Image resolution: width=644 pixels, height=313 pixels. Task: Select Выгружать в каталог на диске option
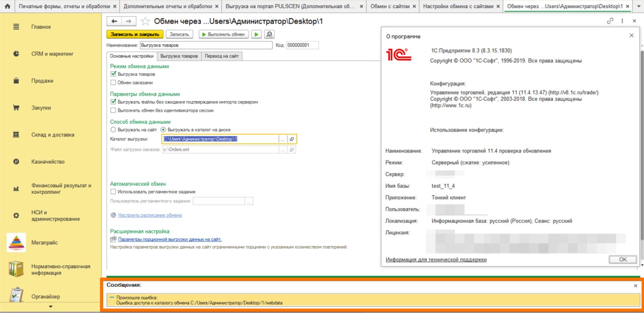[163, 129]
